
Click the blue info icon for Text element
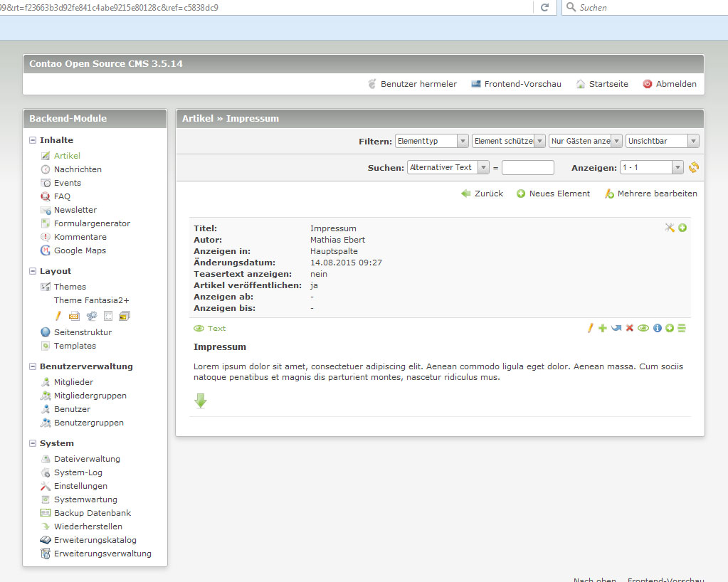tap(657, 328)
